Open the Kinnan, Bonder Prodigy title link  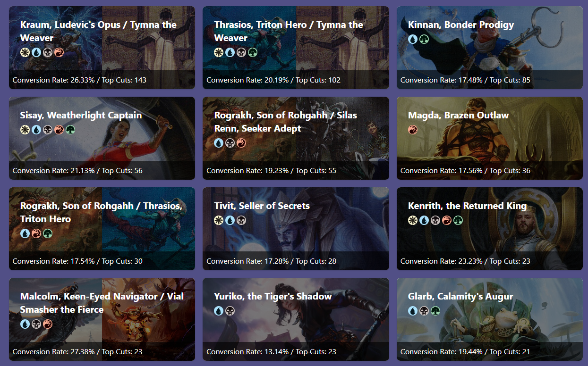tap(461, 25)
